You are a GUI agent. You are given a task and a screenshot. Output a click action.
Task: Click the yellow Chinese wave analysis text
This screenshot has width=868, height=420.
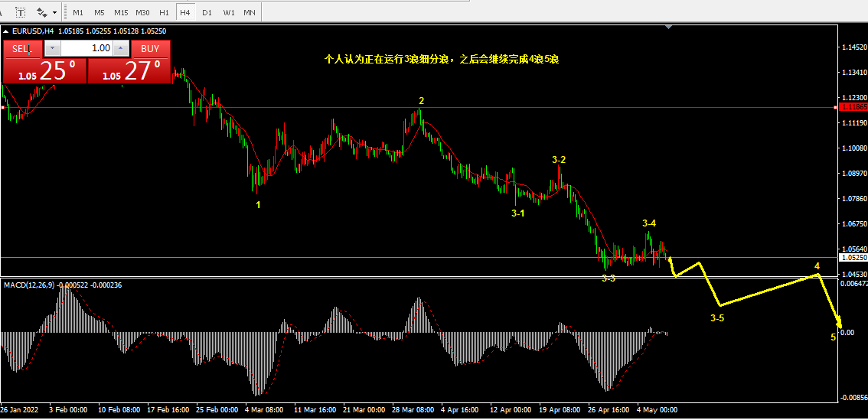click(x=441, y=59)
